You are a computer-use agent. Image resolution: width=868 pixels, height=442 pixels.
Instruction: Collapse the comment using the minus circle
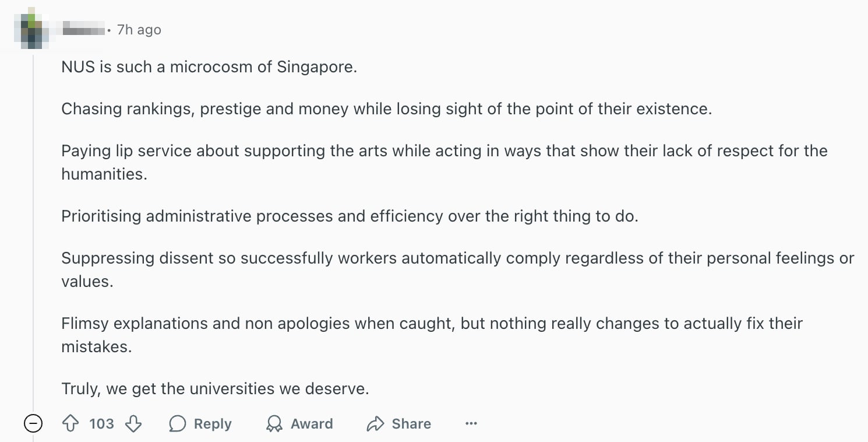[x=33, y=424]
